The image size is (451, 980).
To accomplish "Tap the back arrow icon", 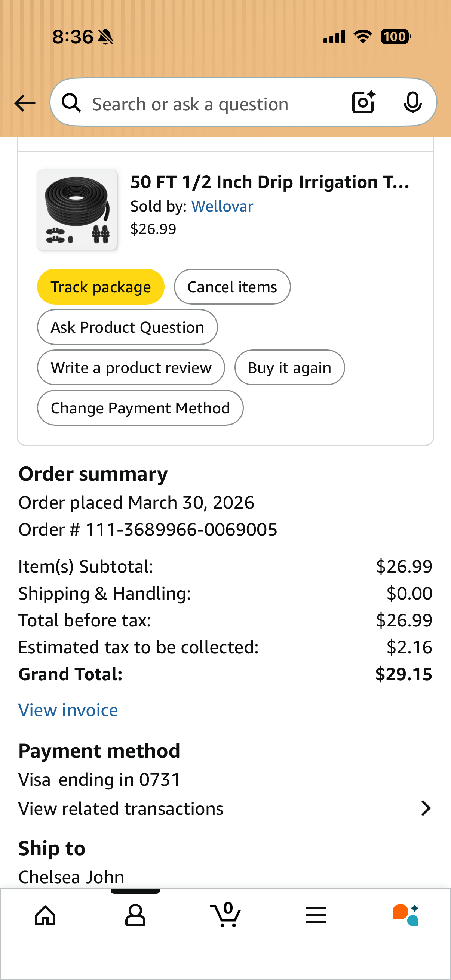I will (x=25, y=103).
